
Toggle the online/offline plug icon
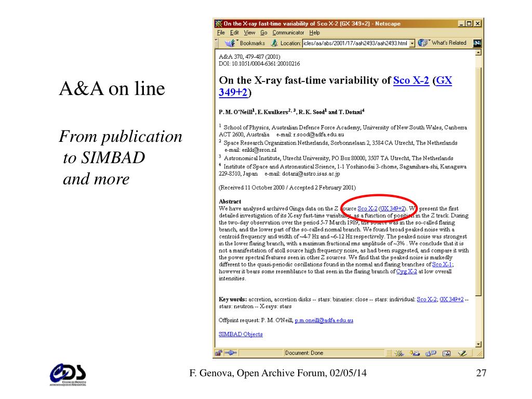(x=230, y=353)
